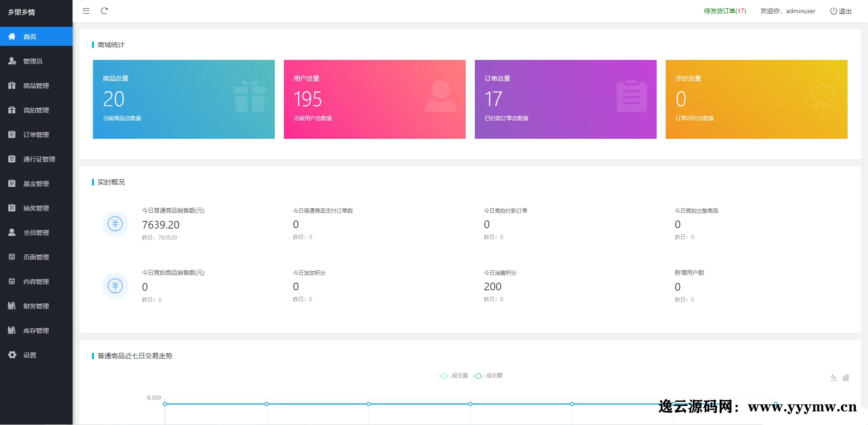Toggle the 成交量 legend series
Viewport: 868px width, 425px height.
[x=453, y=376]
